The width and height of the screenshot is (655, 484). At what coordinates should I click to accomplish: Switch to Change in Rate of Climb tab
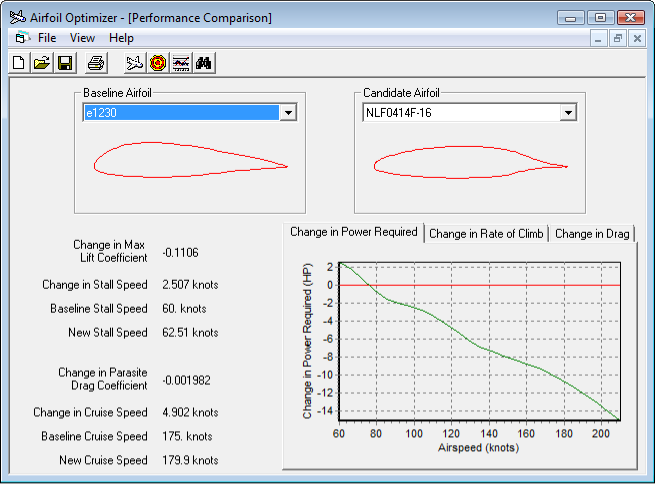tap(486, 234)
